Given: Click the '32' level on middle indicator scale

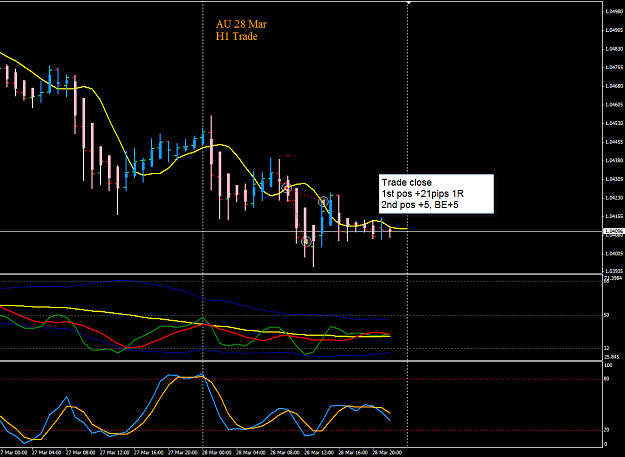Looking at the screenshot, I should [607, 348].
